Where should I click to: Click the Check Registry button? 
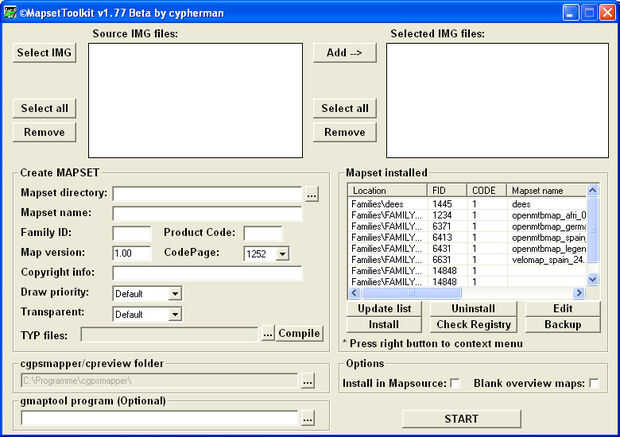point(473,324)
